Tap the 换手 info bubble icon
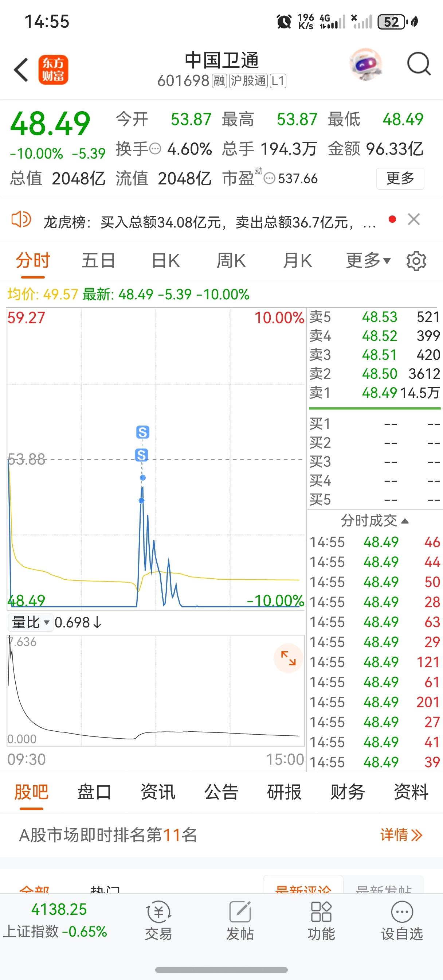 [x=155, y=149]
